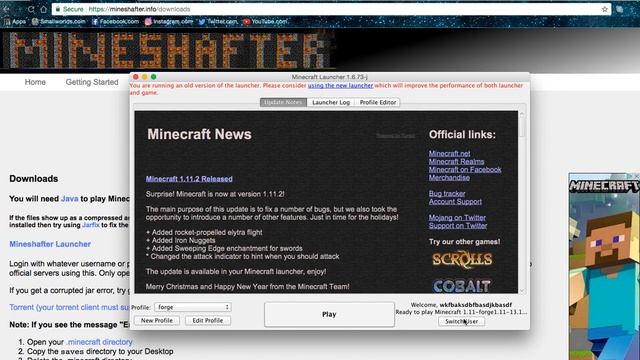This screenshot has width=640, height=360.
Task: Click the Edit Profile button
Action: point(208,320)
